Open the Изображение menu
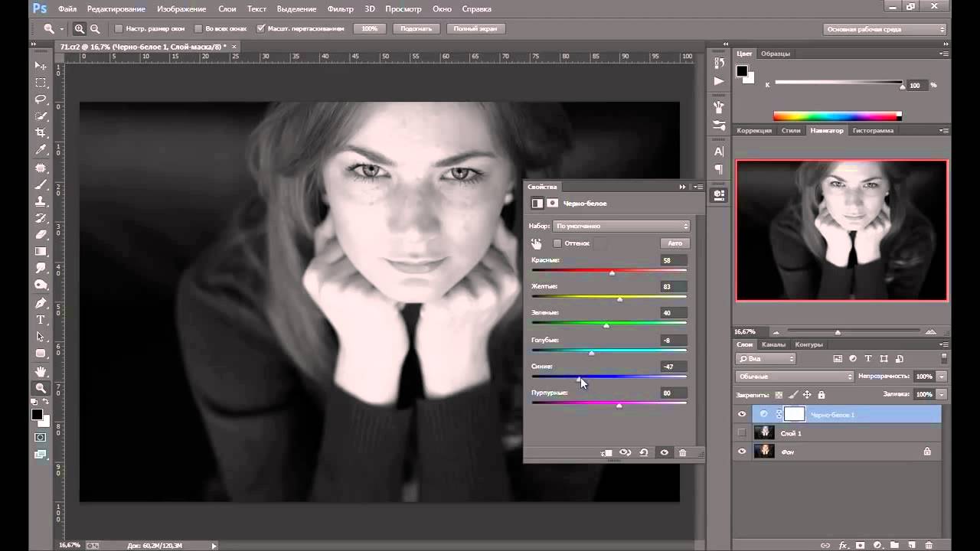 [181, 8]
